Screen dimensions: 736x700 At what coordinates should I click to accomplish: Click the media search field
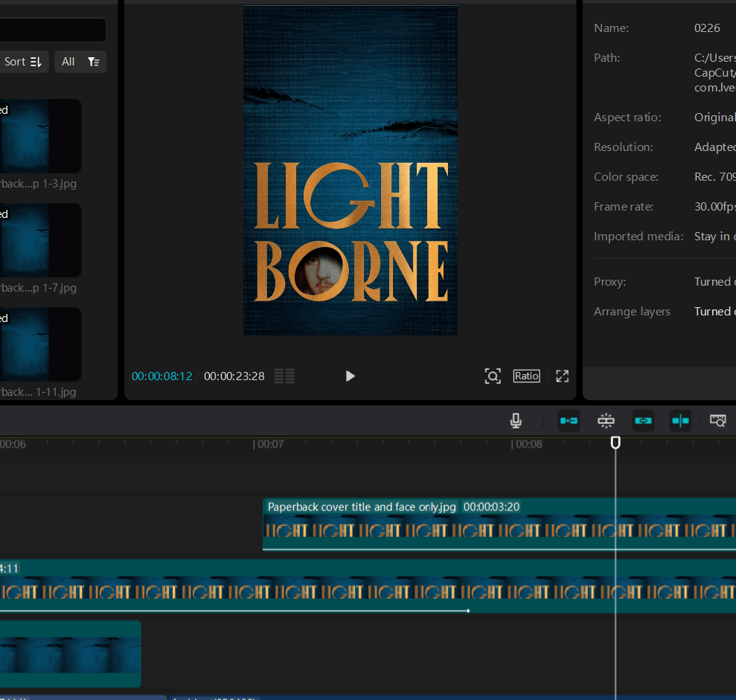(52, 30)
